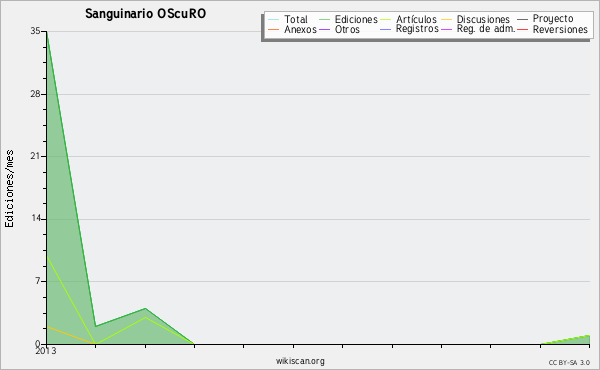Image resolution: width=600 pixels, height=370 pixels.
Task: Click the Reversiones legend label
Action: (560, 29)
